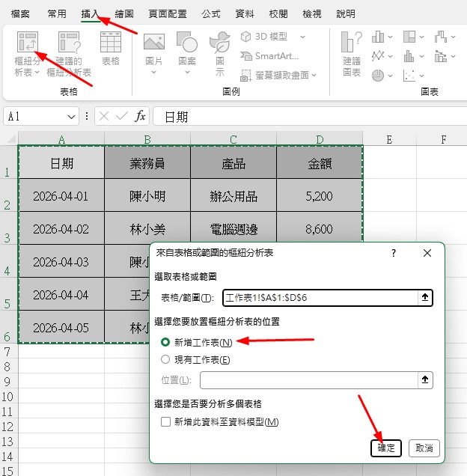467x476 pixels.
Task: Click the formula bar confirm checkmark
Action: (122, 116)
